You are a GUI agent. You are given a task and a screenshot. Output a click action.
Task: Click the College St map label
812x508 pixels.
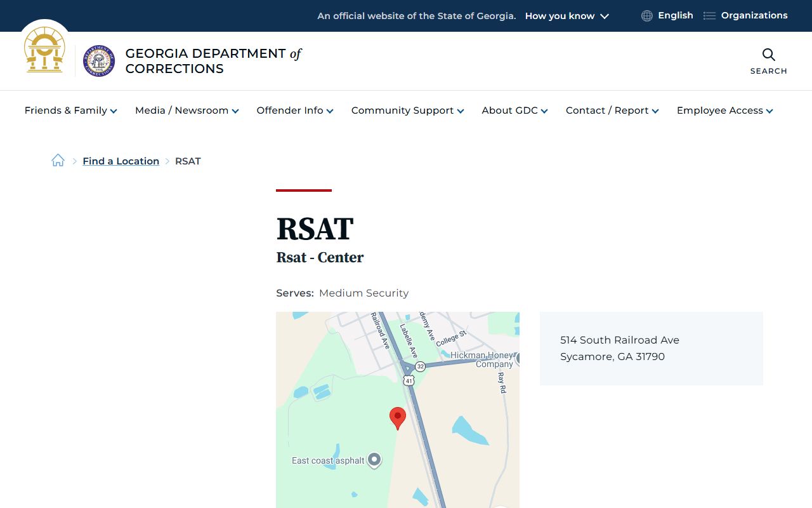451,338
